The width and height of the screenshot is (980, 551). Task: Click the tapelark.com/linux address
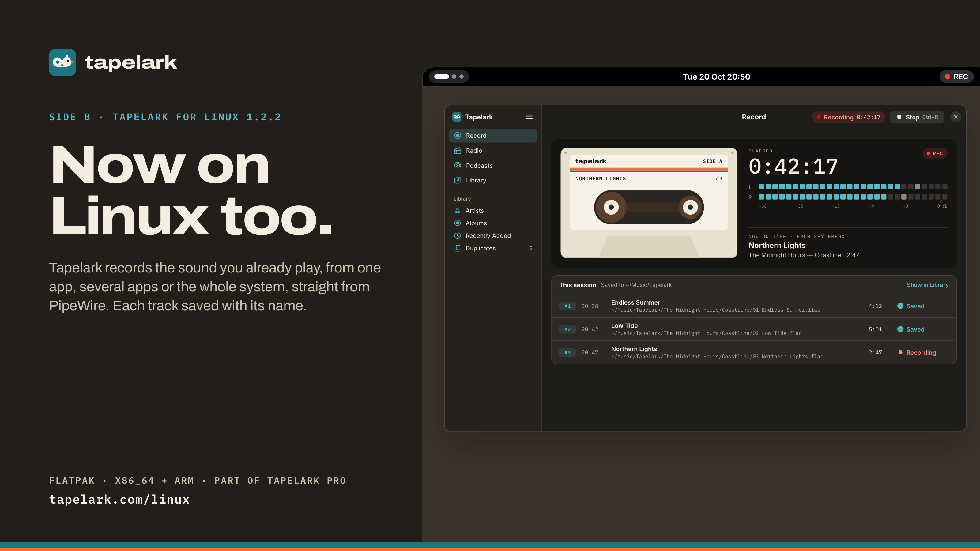pyautogui.click(x=119, y=499)
